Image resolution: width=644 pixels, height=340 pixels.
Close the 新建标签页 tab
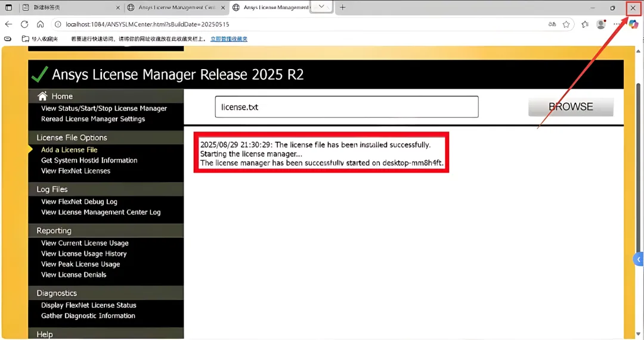pos(118,7)
